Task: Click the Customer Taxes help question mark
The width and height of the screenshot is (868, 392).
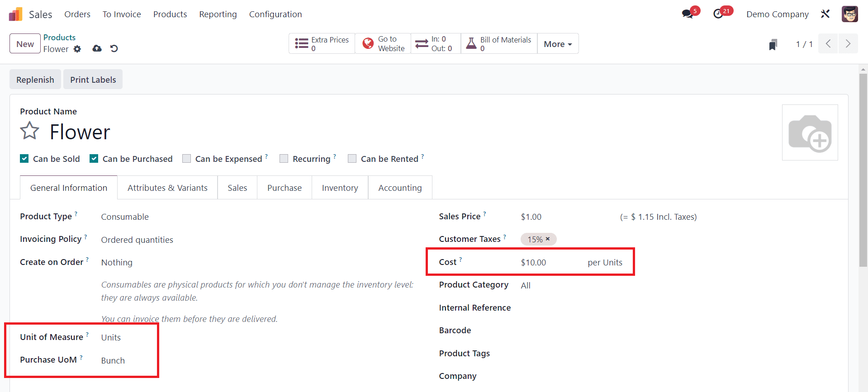Action: [504, 236]
